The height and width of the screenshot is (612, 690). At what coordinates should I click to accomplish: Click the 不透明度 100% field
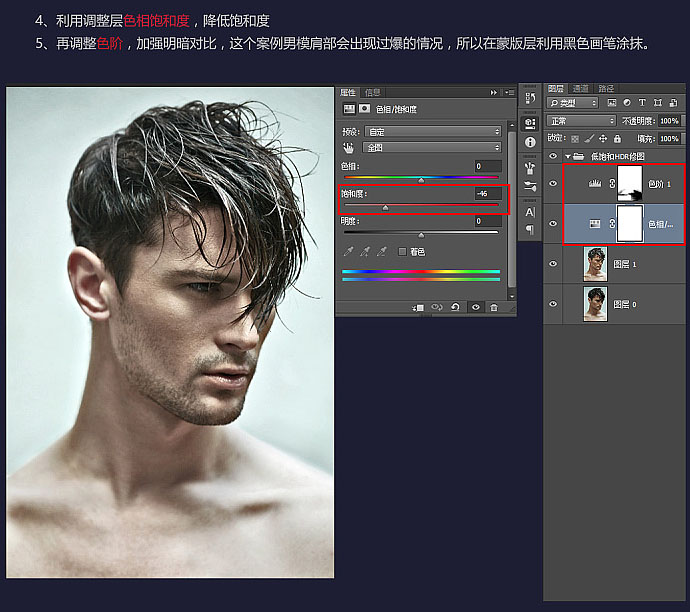point(669,121)
